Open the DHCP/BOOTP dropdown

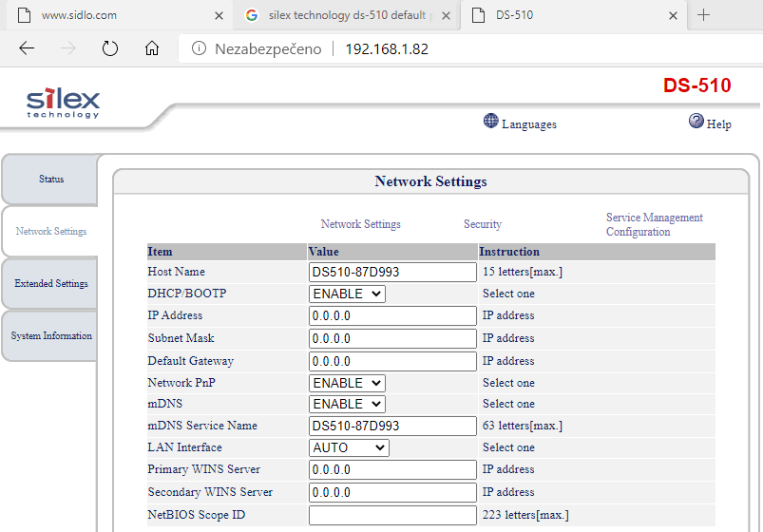pyautogui.click(x=347, y=294)
